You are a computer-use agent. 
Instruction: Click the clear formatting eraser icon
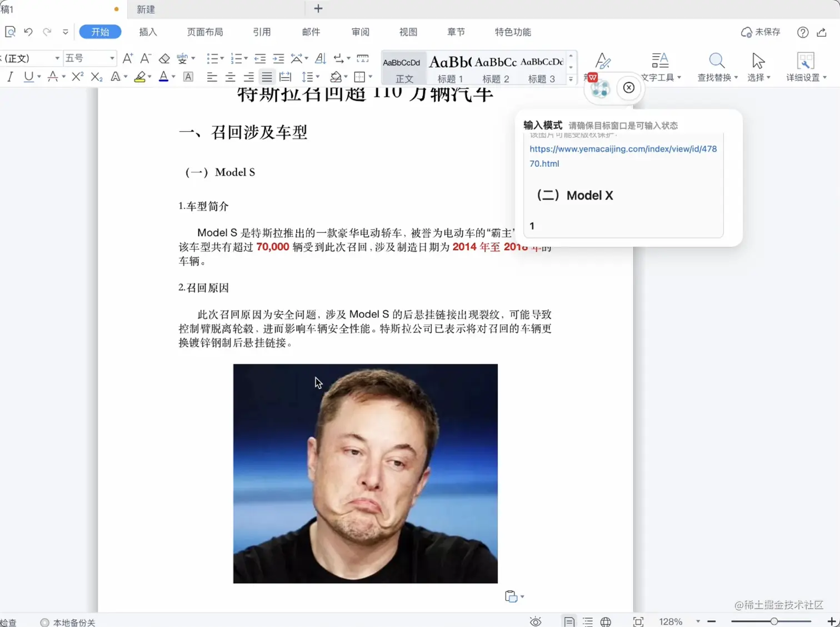[164, 58]
